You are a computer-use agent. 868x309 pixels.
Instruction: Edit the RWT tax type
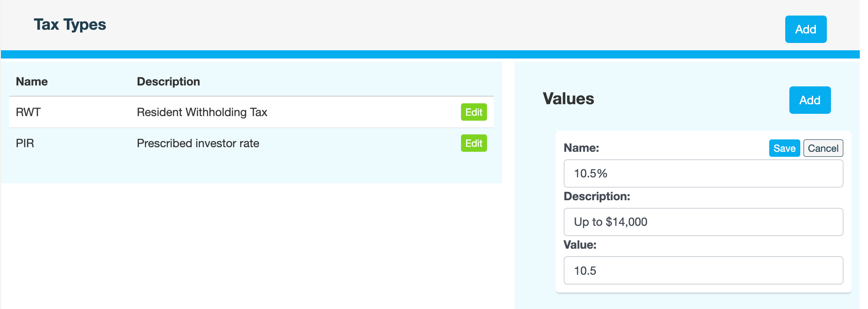click(473, 112)
